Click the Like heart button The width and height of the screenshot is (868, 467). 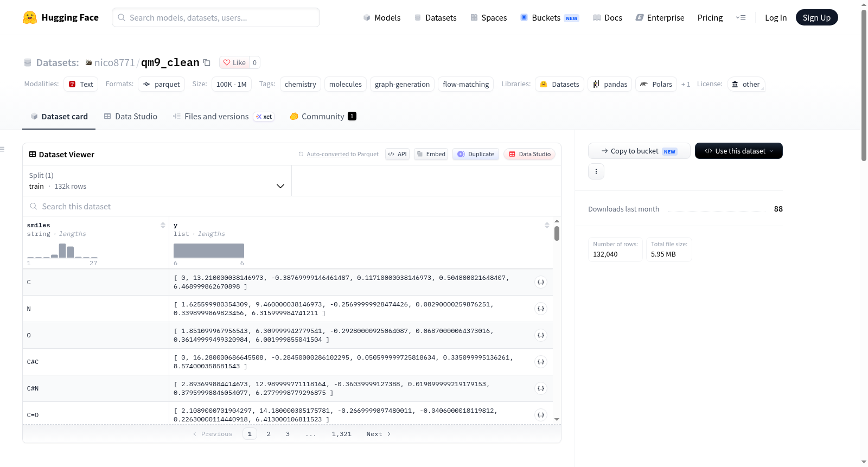234,62
